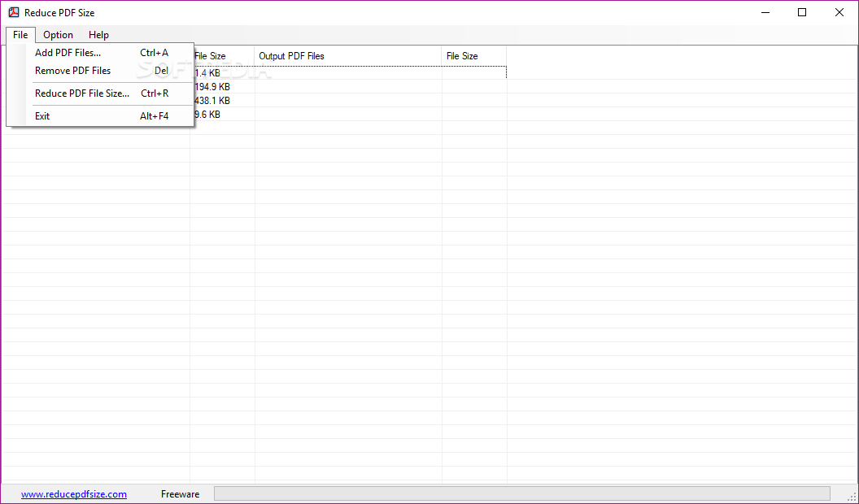Visit the www.reducepdfsize.com link
This screenshot has width=859, height=504.
74,494
